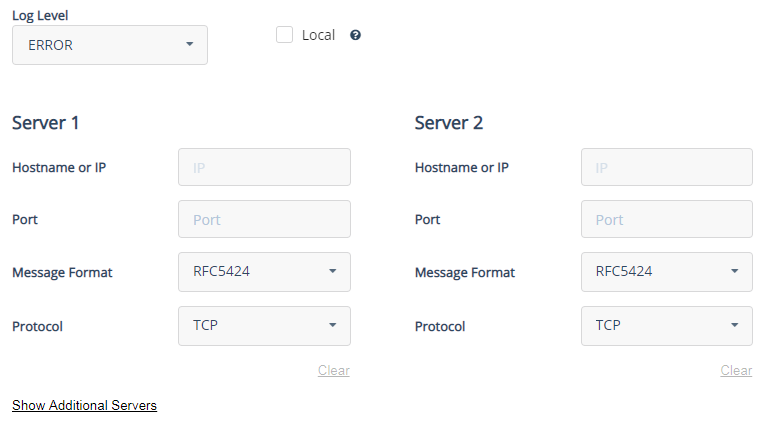Open the Log Level dropdown showing ERROR

coord(110,45)
